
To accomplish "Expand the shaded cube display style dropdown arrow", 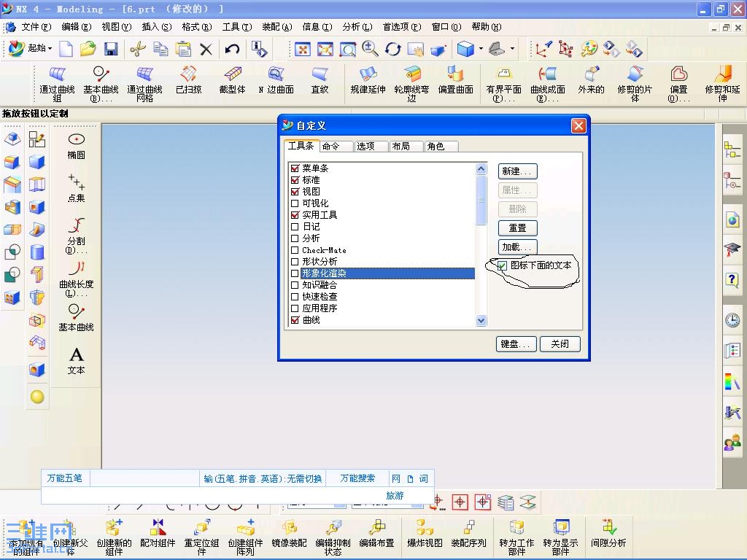I will 481,49.
